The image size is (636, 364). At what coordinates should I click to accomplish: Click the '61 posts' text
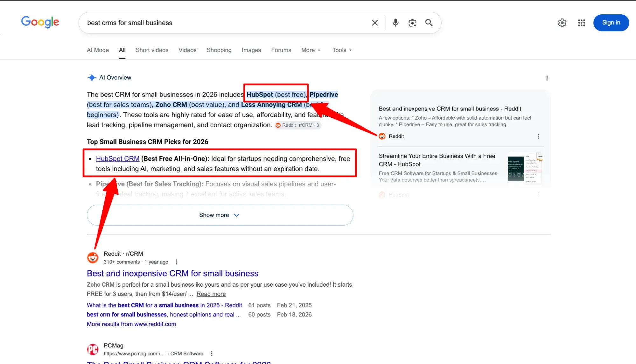point(259,305)
